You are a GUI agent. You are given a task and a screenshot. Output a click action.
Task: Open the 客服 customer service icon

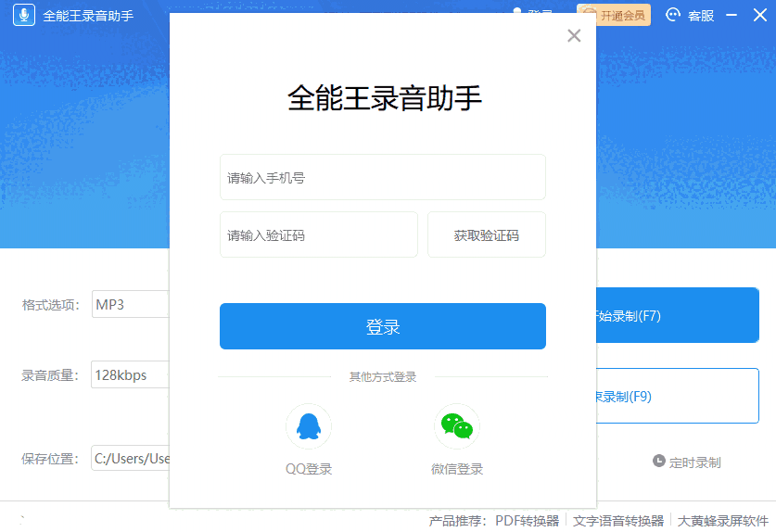672,15
